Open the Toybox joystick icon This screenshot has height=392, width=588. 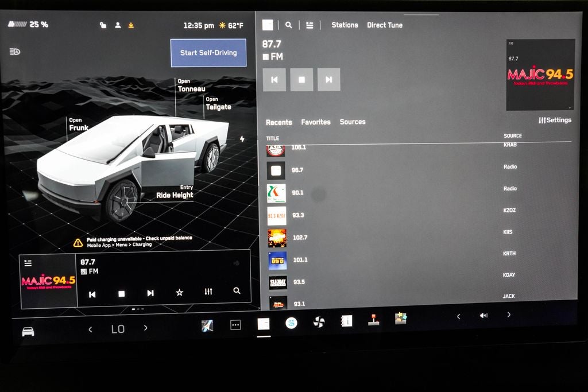373,320
